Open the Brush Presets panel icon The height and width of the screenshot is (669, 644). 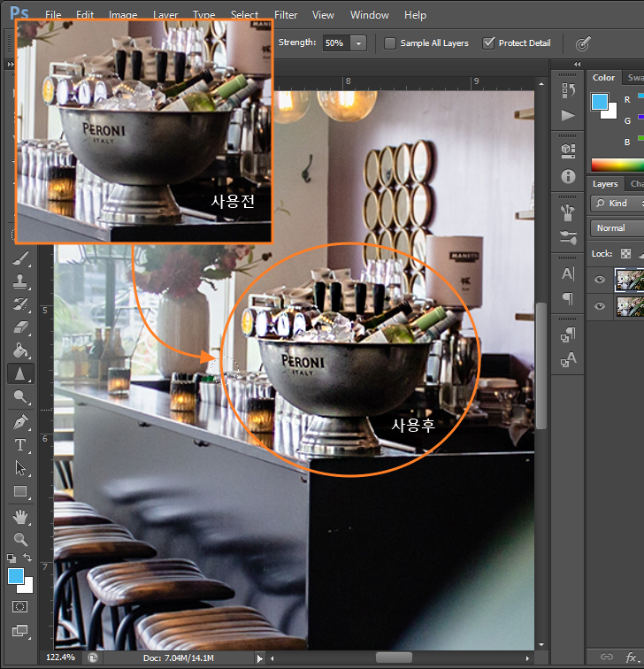click(x=568, y=212)
